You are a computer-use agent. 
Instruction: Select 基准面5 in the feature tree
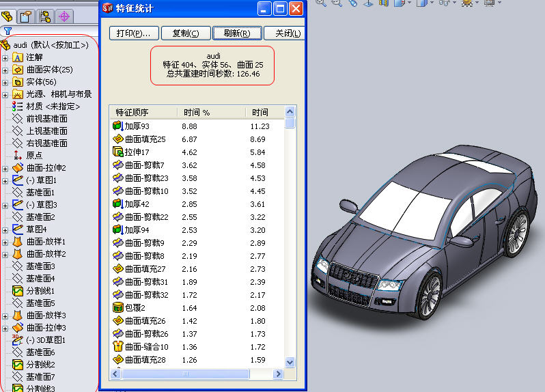click(41, 303)
